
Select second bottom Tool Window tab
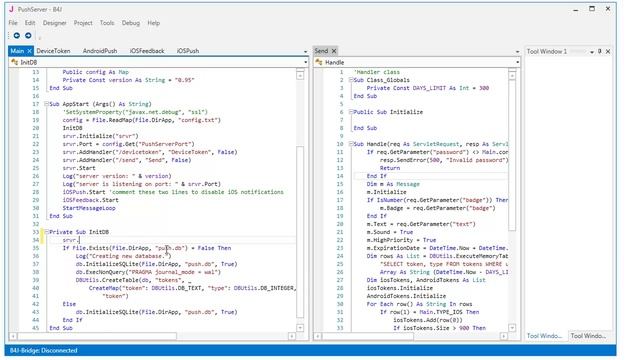[x=588, y=336]
